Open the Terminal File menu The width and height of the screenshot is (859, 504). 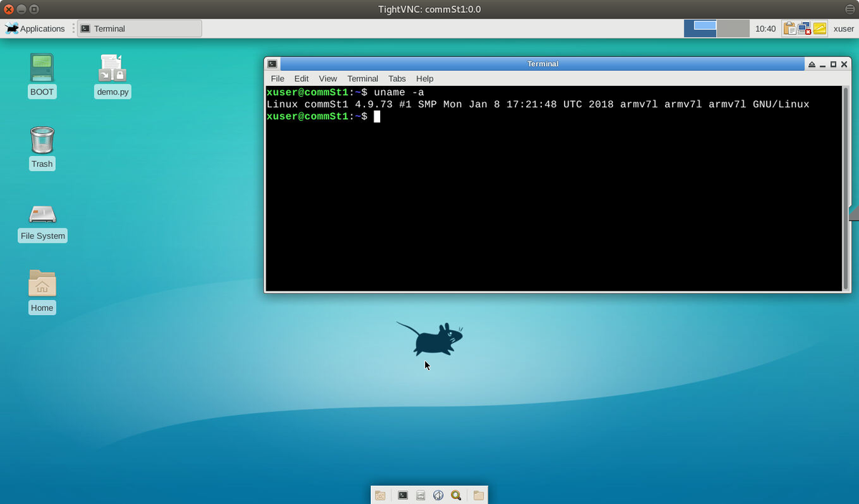pyautogui.click(x=277, y=78)
